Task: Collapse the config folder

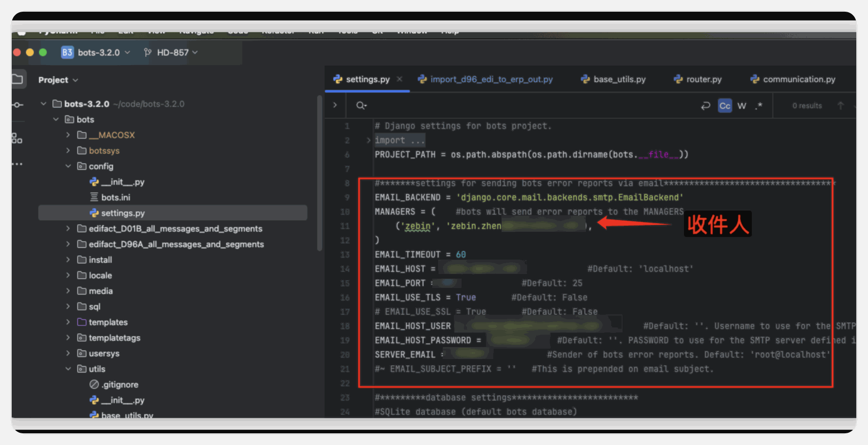Action: [x=68, y=166]
